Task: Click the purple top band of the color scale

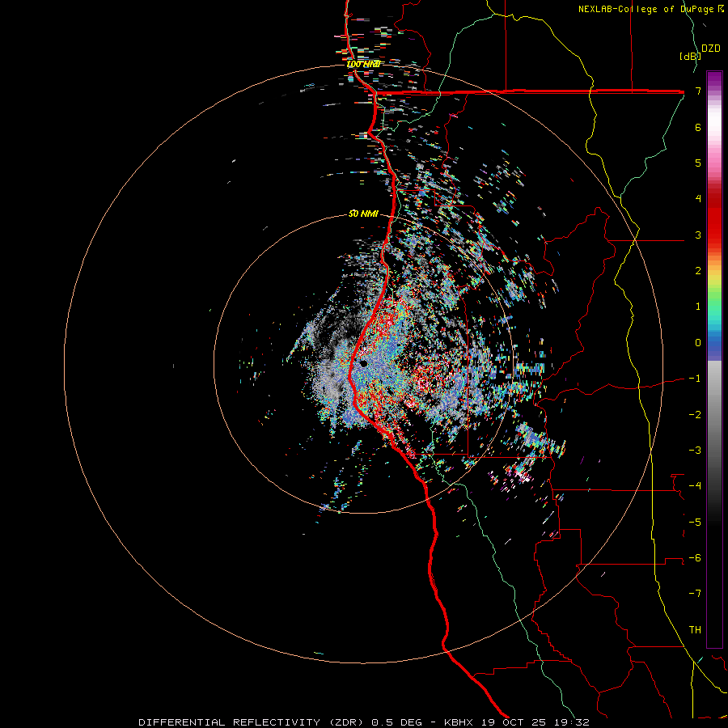Action: pyautogui.click(x=714, y=79)
